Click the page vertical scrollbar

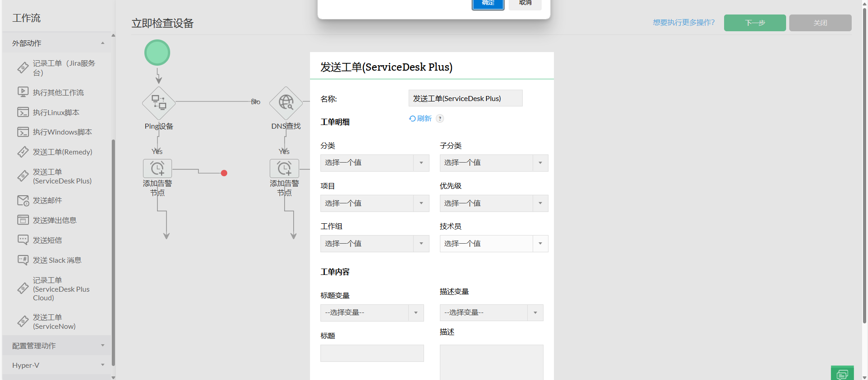point(865,165)
